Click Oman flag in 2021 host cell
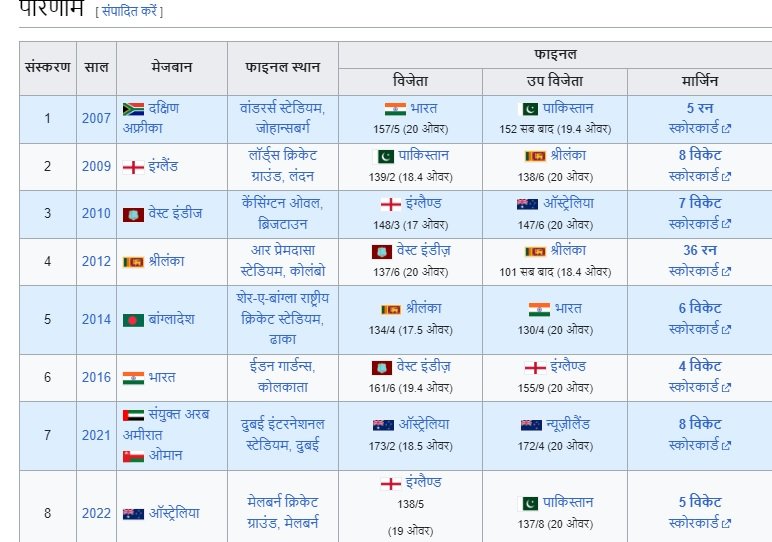772x542 pixels. (x=133, y=454)
